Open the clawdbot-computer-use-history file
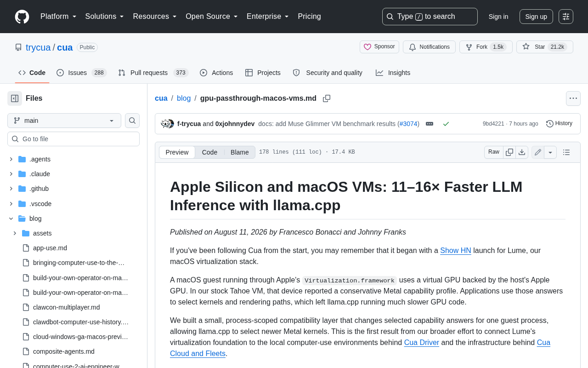The width and height of the screenshot is (588, 368). 81,322
